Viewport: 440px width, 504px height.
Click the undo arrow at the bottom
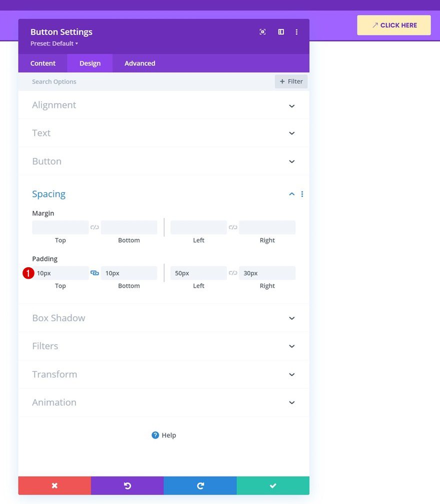point(127,485)
